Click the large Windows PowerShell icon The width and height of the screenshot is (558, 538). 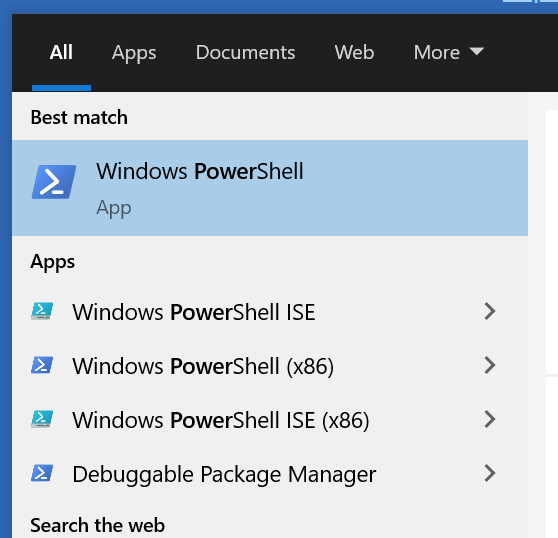[54, 182]
